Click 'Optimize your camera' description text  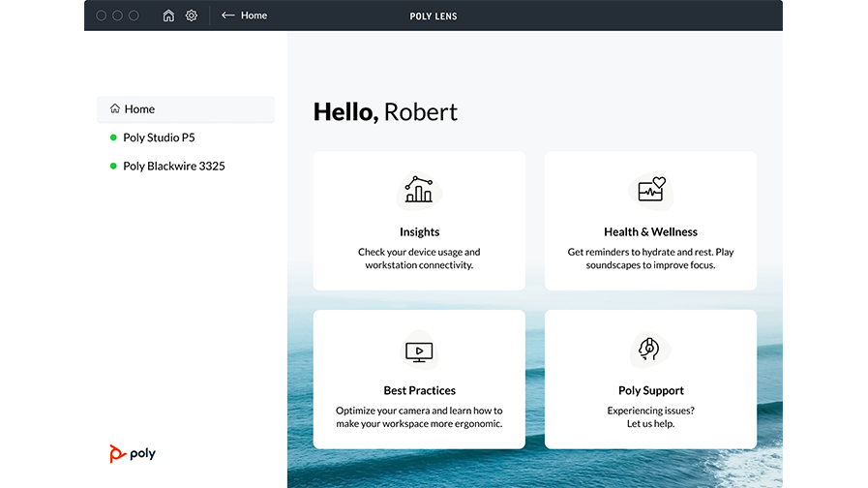click(x=419, y=417)
